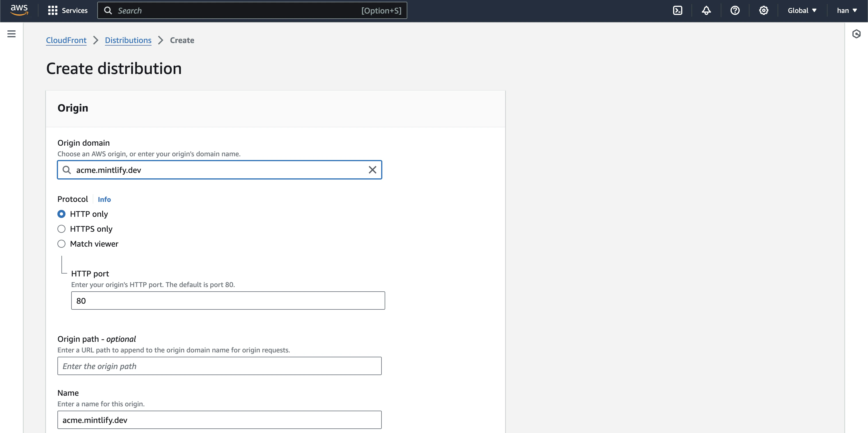The width and height of the screenshot is (868, 433).
Task: Expand the han account dropdown
Action: click(847, 10)
